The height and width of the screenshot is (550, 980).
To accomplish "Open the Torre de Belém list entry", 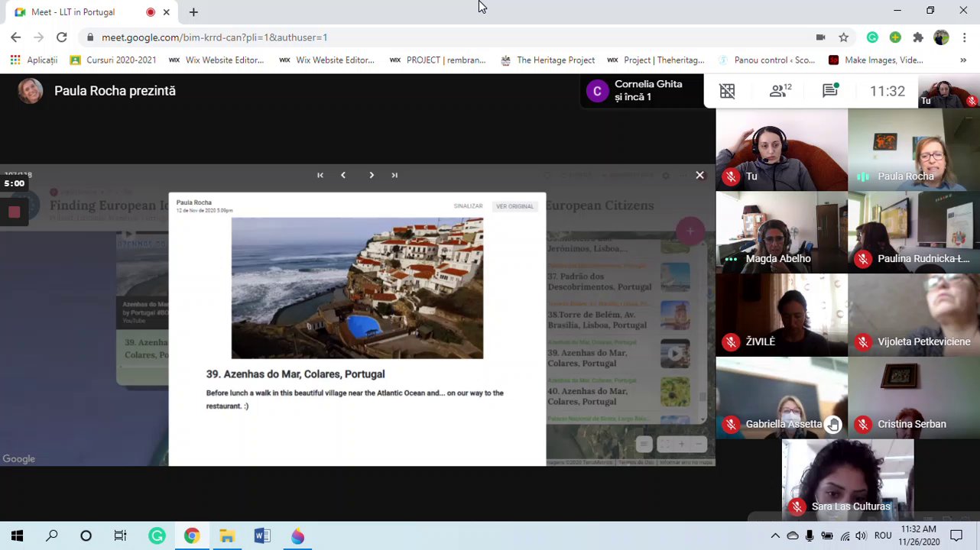I will coord(597,320).
